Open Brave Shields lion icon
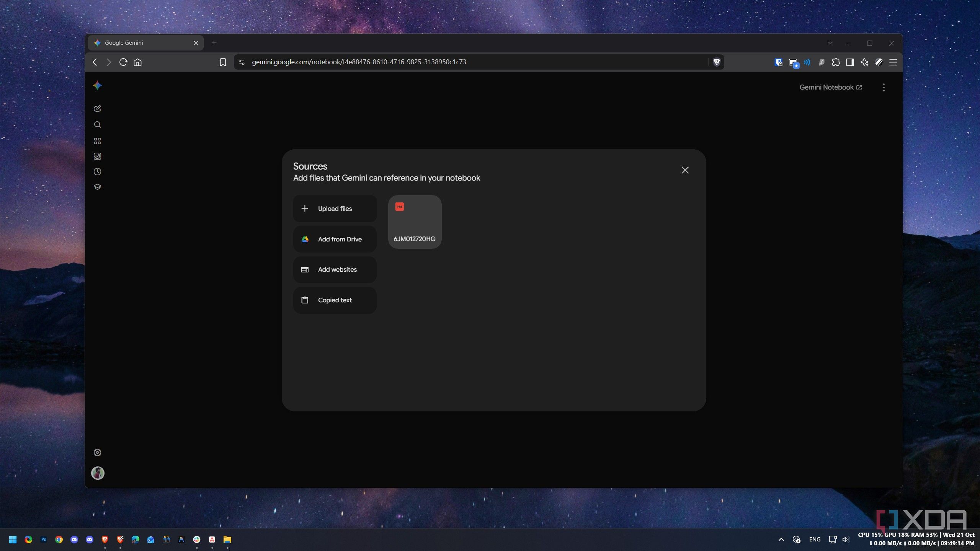This screenshot has width=980, height=551. pos(717,62)
